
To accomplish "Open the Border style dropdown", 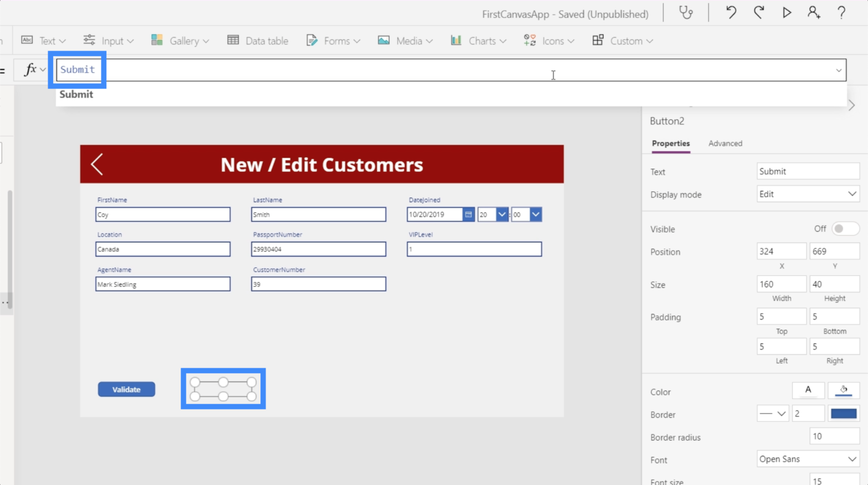I will tap(773, 414).
